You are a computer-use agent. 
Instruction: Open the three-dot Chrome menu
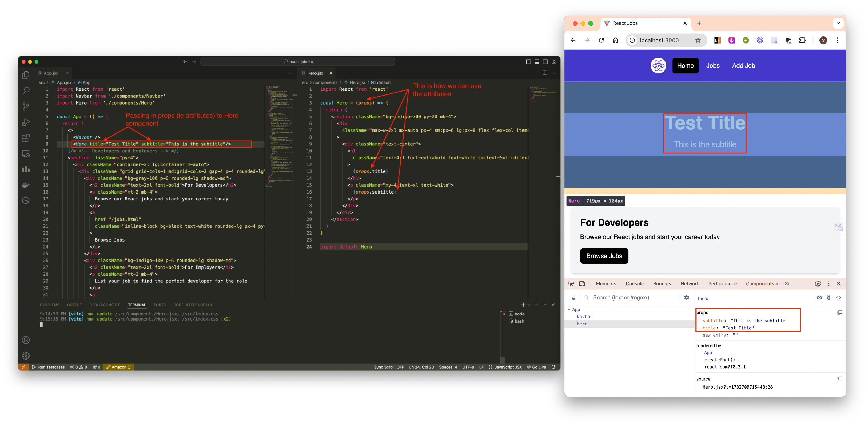[x=837, y=40]
